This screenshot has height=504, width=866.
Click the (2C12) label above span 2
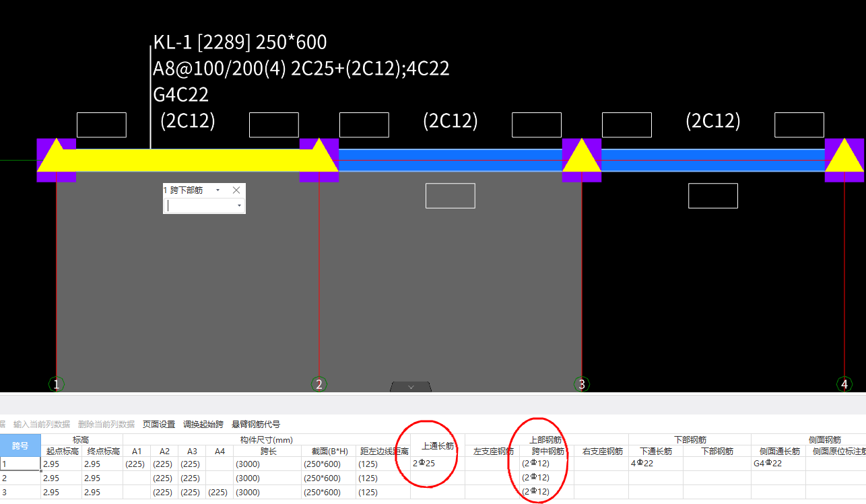(x=451, y=121)
